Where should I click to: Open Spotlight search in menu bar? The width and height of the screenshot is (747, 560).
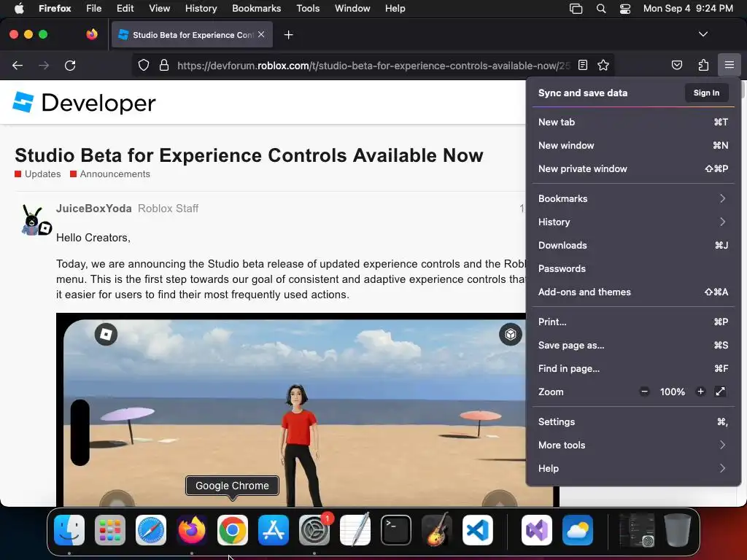[601, 9]
